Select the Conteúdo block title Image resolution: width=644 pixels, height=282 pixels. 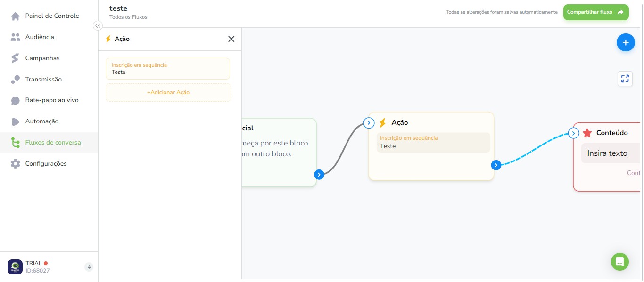click(612, 133)
